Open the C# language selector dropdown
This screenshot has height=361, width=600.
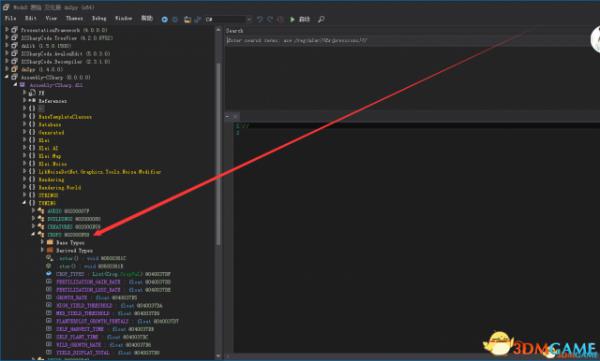coord(229,19)
